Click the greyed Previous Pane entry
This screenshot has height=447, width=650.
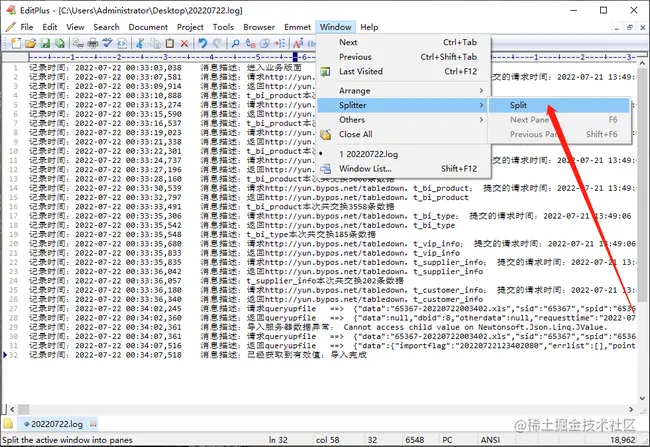(x=560, y=134)
